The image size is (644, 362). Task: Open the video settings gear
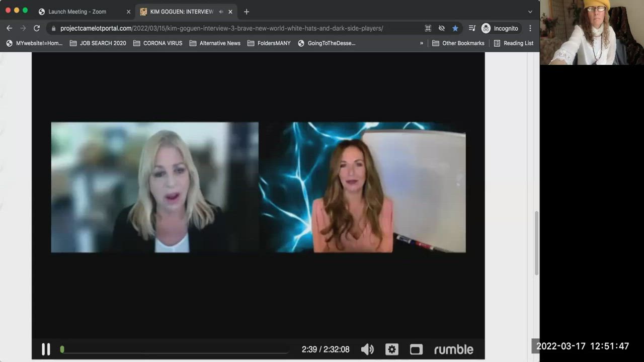tap(392, 349)
